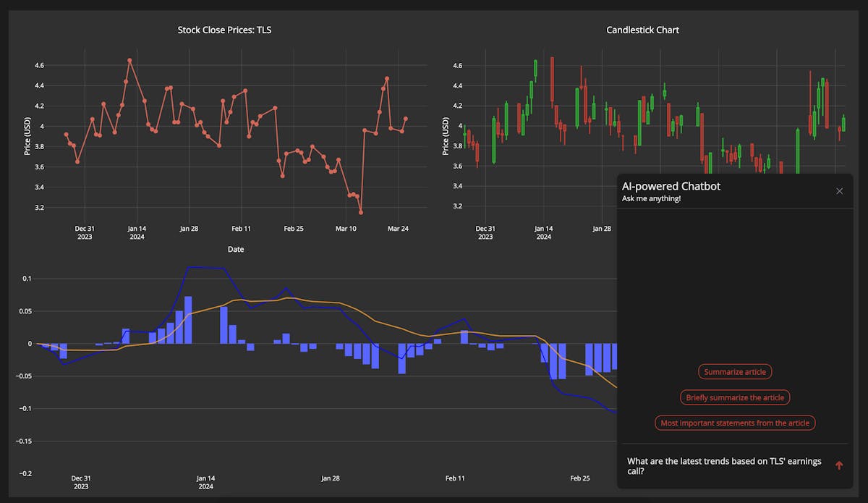Pick the 'Briefly summarize the article' suggestion

(735, 397)
